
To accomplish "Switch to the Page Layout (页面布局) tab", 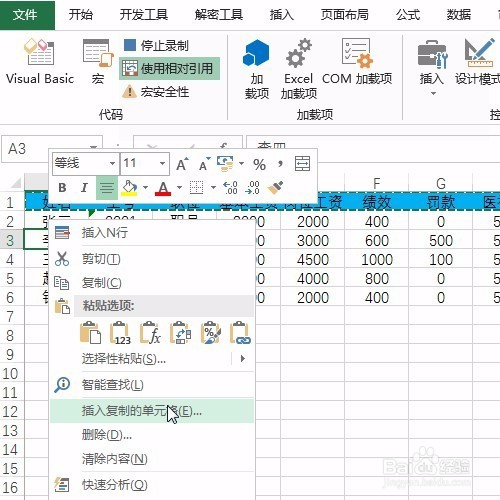I will coord(345,15).
